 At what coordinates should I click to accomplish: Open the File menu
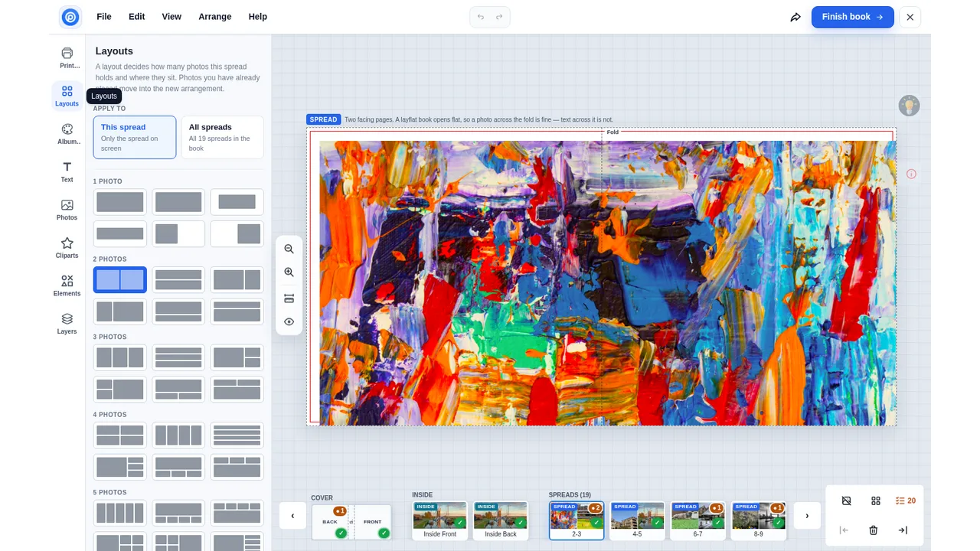tap(104, 17)
